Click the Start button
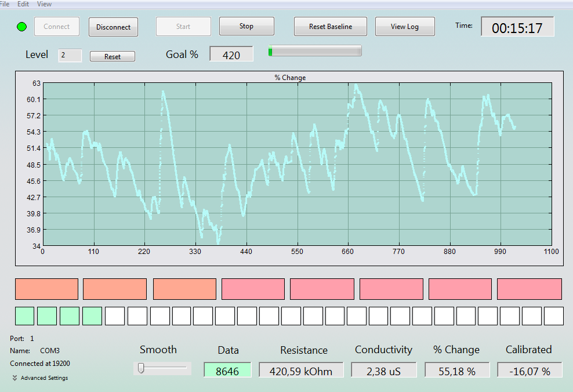This screenshot has height=392, width=573. click(x=183, y=26)
